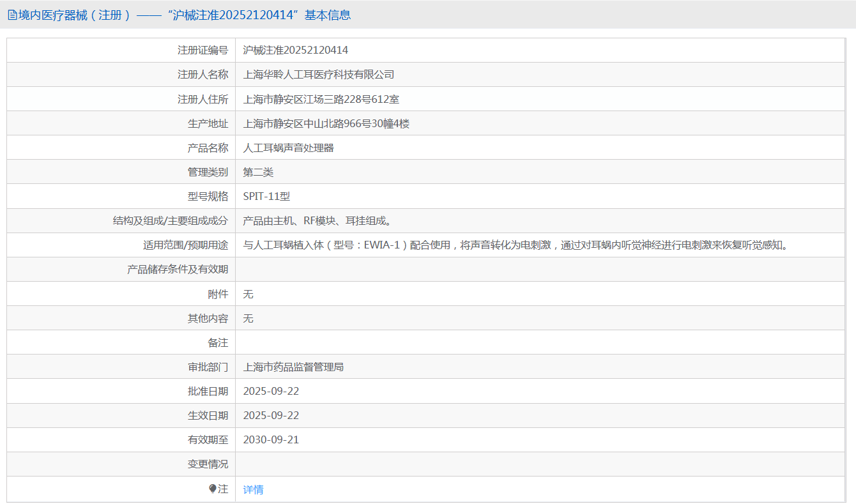Select the 注册人住所 label
The image size is (856, 504).
click(x=203, y=99)
